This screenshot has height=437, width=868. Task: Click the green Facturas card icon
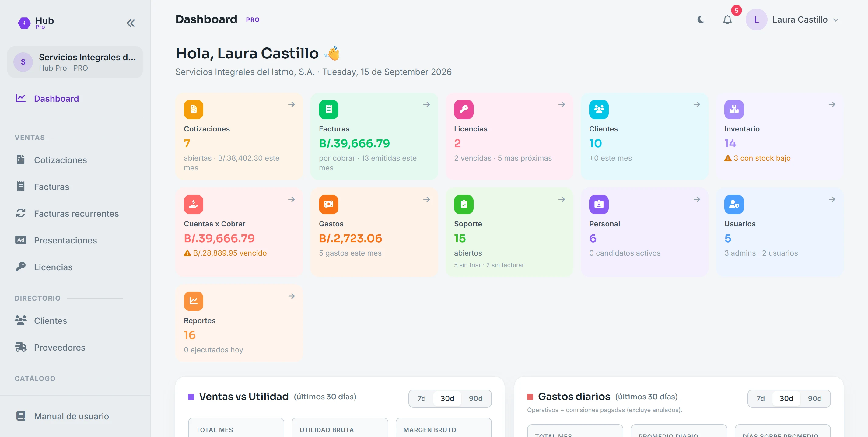tap(328, 110)
